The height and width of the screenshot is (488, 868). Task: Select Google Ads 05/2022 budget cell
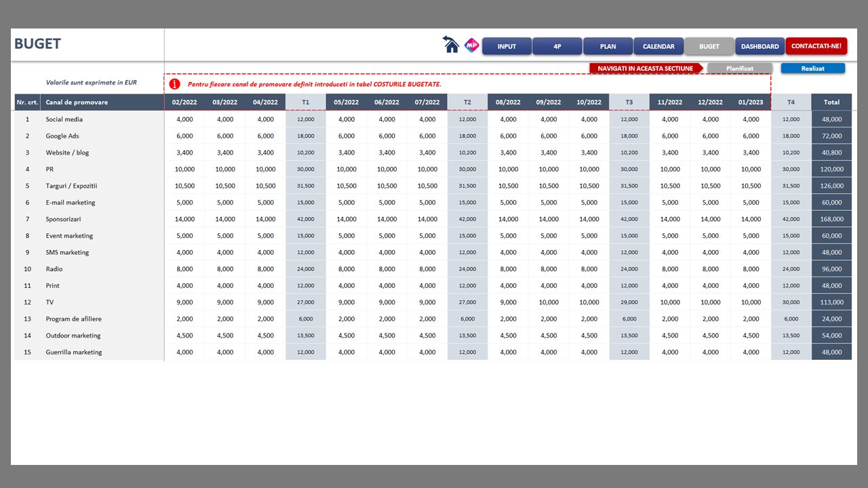(x=347, y=136)
